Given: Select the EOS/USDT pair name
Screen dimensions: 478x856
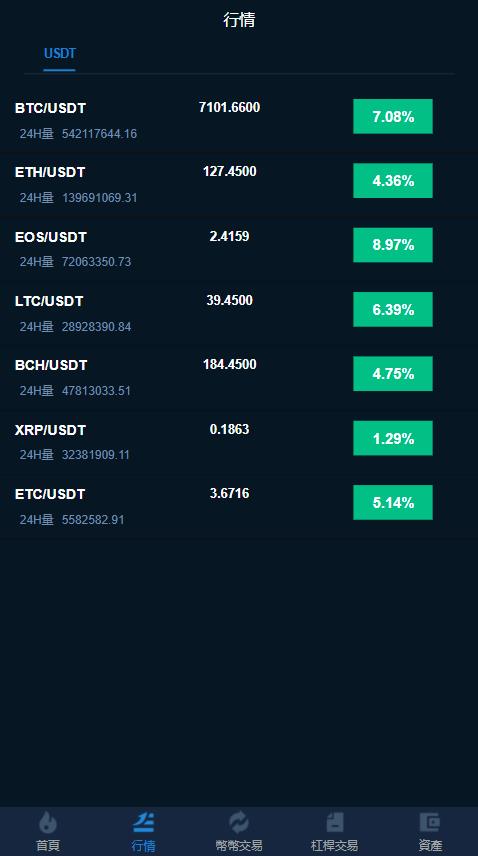Looking at the screenshot, I should tap(51, 237).
